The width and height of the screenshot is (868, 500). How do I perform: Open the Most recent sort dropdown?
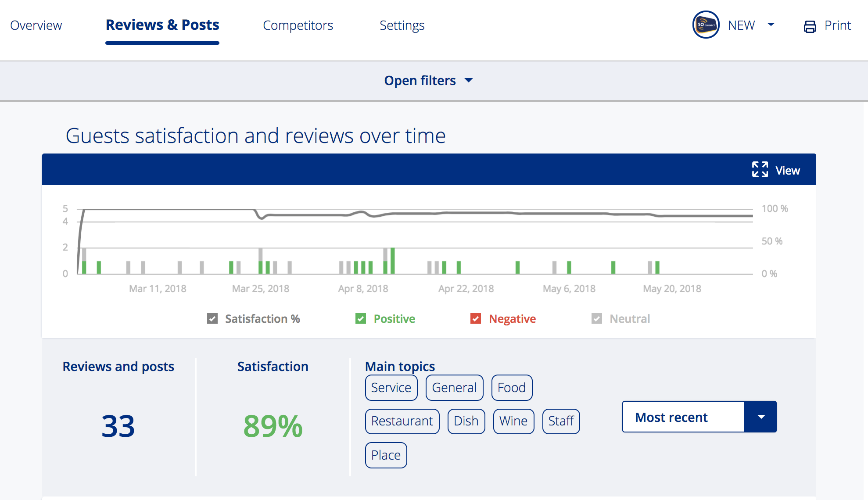coord(699,417)
